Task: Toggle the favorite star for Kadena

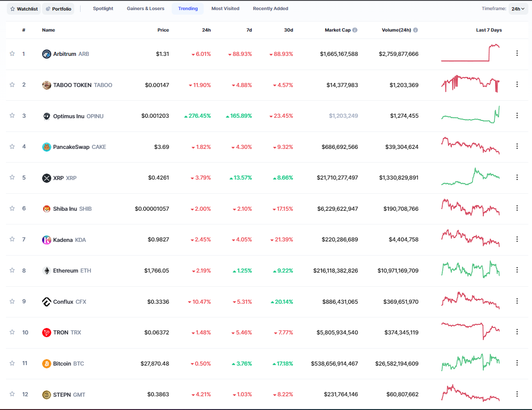Action: pyautogui.click(x=12, y=239)
